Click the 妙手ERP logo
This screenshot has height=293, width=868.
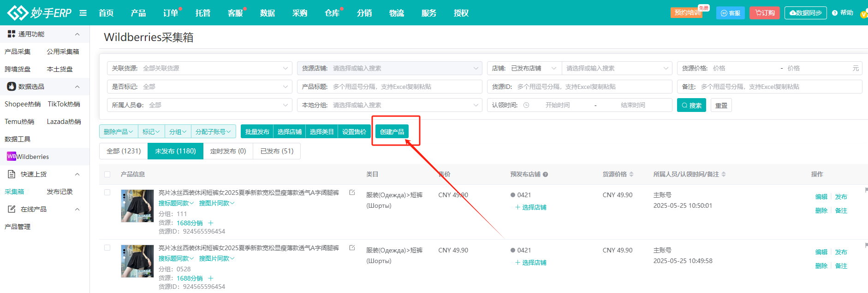click(x=39, y=13)
